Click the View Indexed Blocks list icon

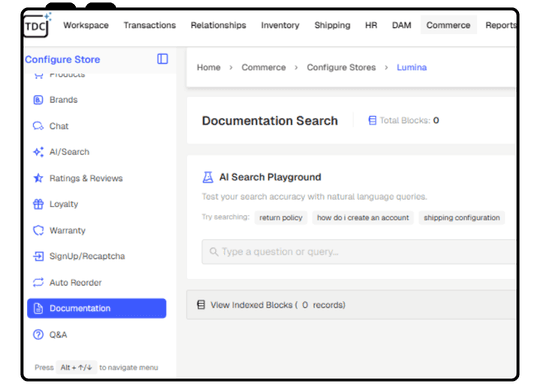tap(201, 305)
